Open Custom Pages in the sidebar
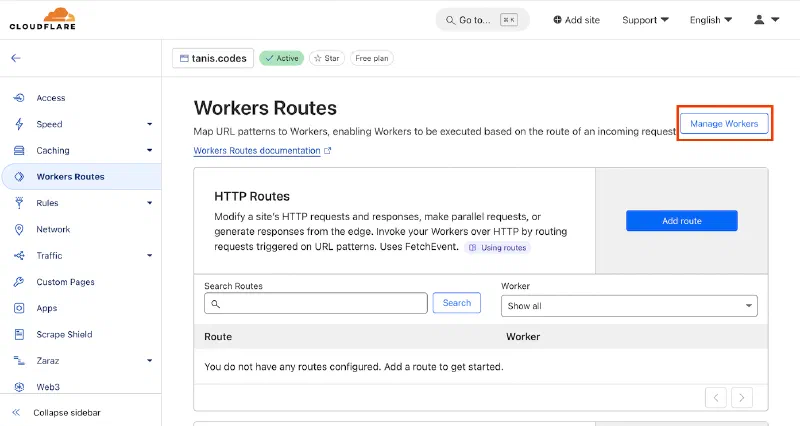This screenshot has width=800, height=426. (65, 282)
